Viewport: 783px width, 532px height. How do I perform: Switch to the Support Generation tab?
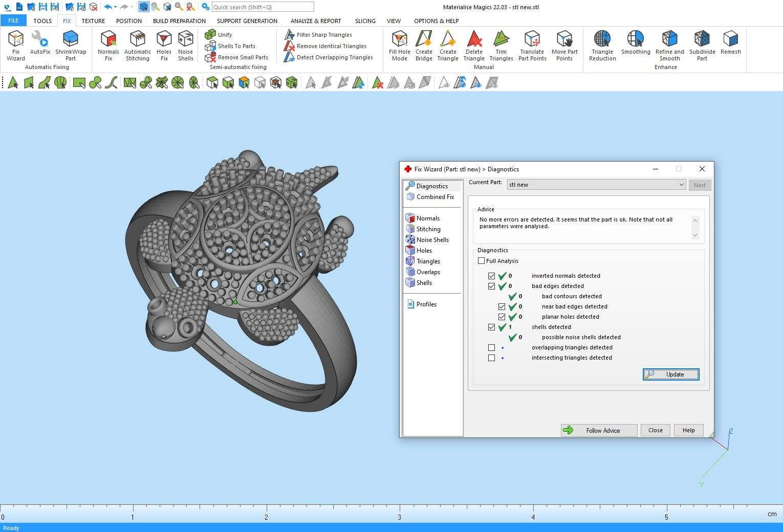(x=247, y=21)
